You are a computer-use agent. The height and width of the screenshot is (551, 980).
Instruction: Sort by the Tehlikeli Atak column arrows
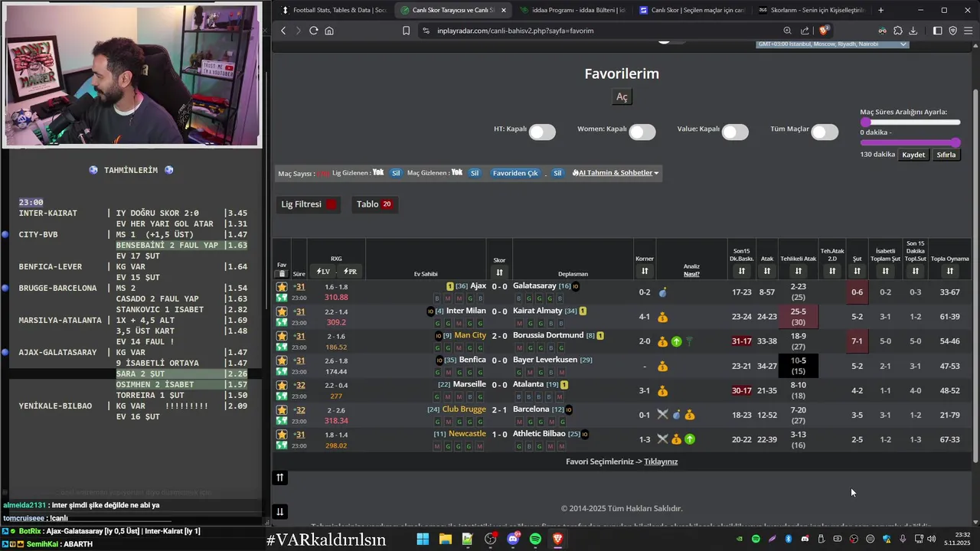798,272
